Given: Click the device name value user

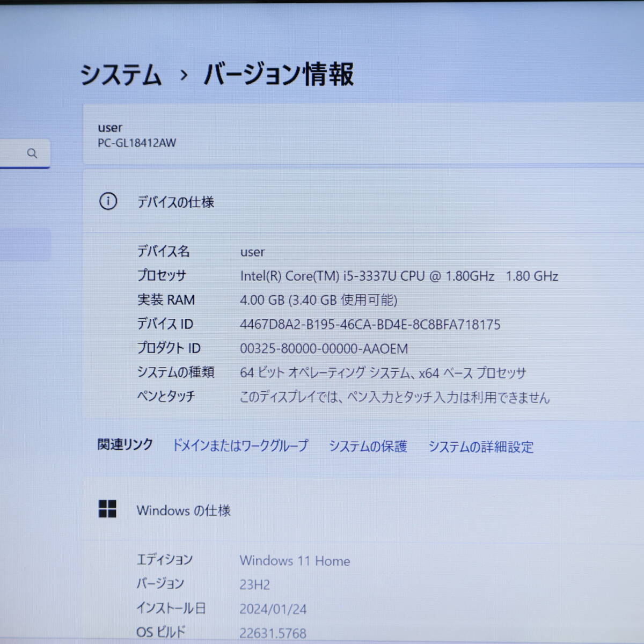Looking at the screenshot, I should tap(252, 252).
